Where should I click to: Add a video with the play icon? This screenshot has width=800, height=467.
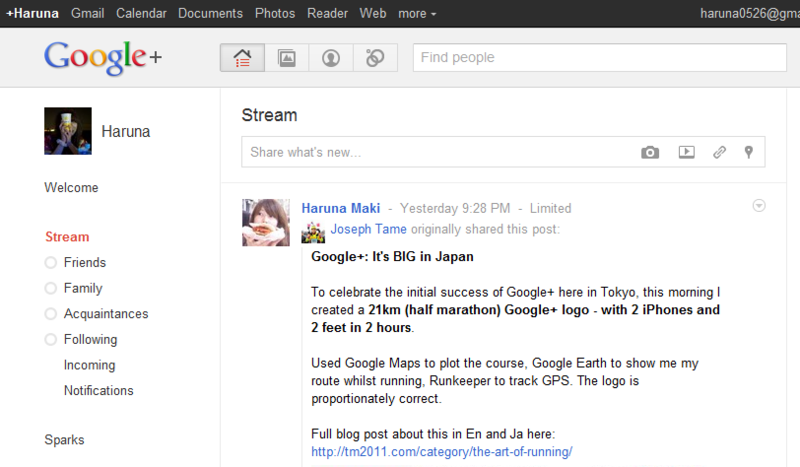(686, 152)
